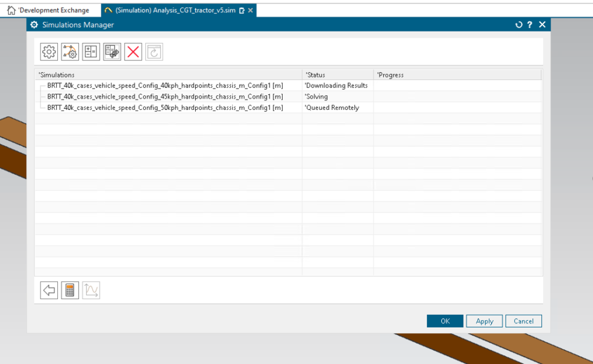The height and width of the screenshot is (364, 593).
Task: Click the solution attributes grid icon
Action: 91,52
